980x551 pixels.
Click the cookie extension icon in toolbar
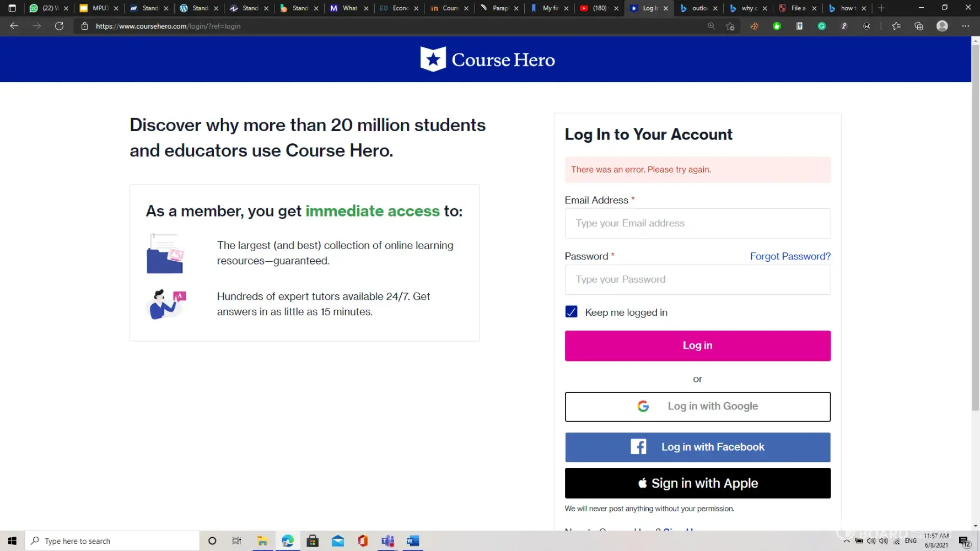click(x=754, y=26)
